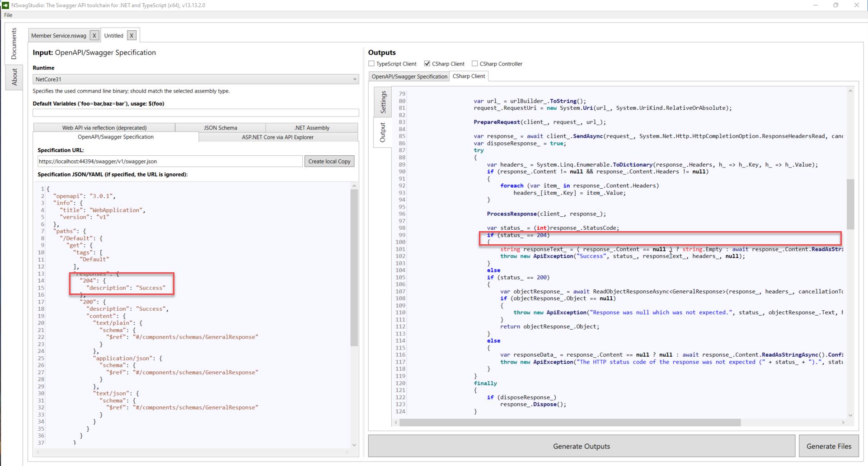
Task: Click scroll-right arrow of code output
Action: coord(843,423)
